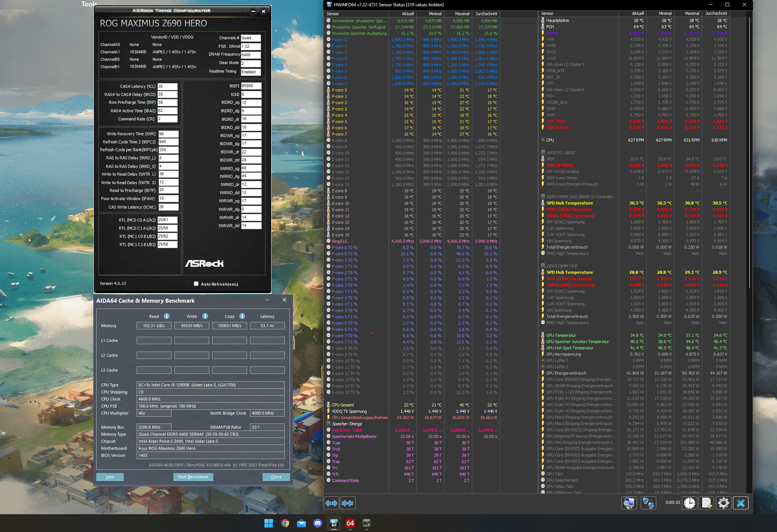Click HWiNFO64 title bar app icon
Viewport: 777px width, 532px height.
coord(329,4)
